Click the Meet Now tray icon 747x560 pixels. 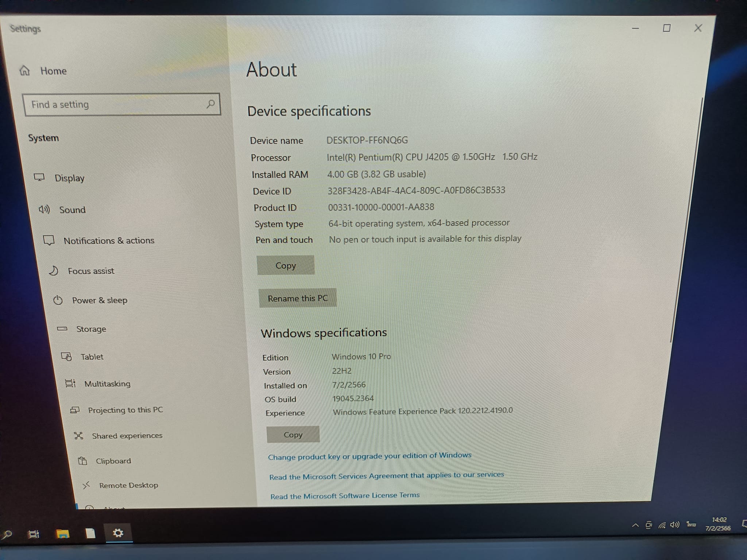click(649, 525)
